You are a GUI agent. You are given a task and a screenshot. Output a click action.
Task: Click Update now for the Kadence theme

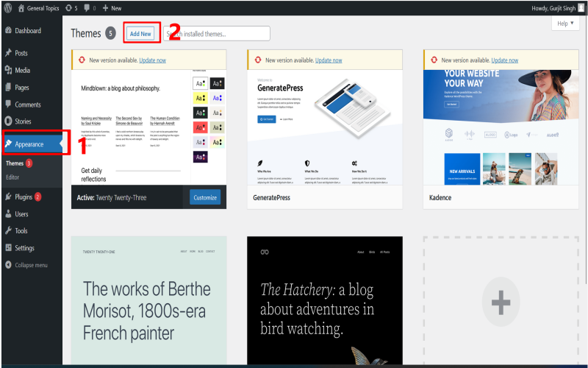(x=505, y=60)
